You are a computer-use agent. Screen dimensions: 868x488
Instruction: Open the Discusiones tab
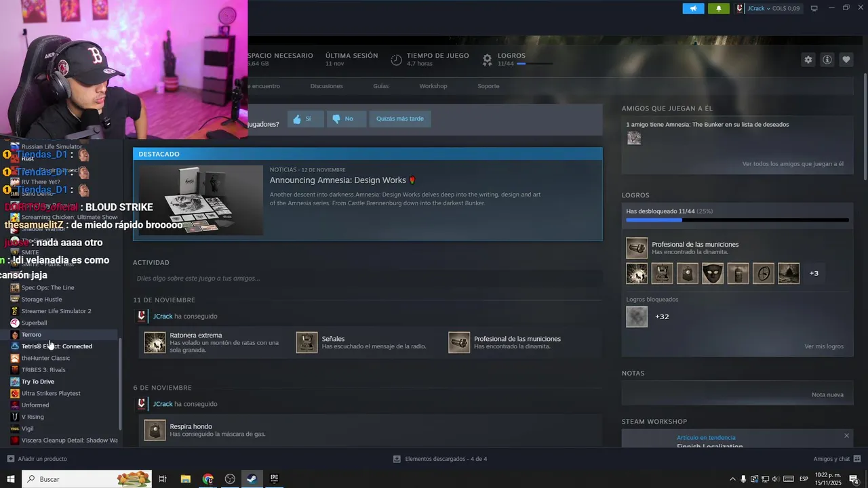pos(327,86)
